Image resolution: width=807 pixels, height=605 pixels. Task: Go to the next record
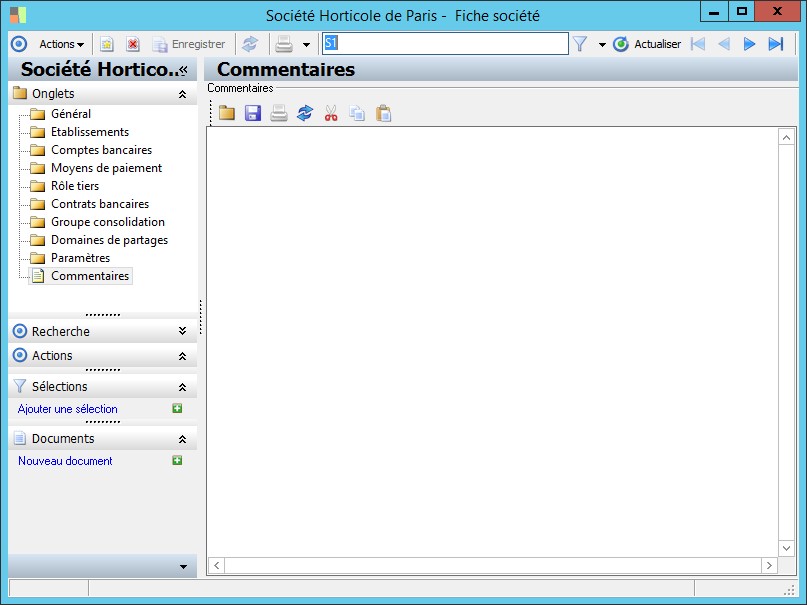pyautogui.click(x=749, y=44)
